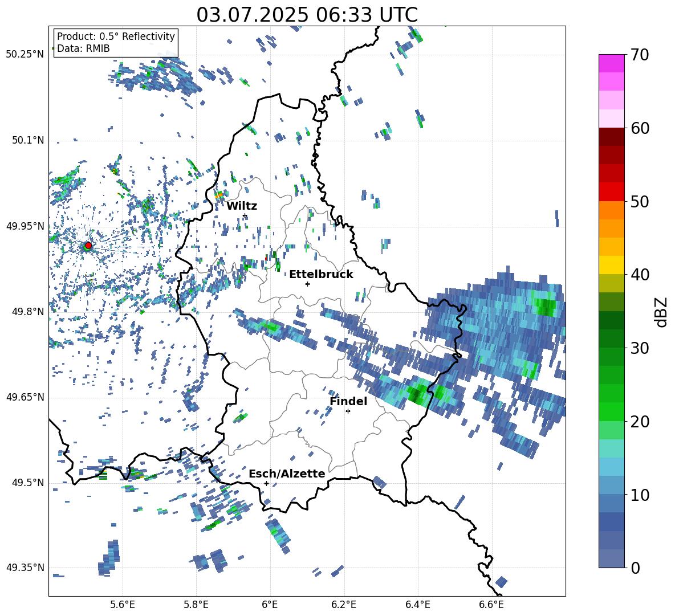This screenshot has width=675, height=616.
Task: Click the 50.1°N latitude label
Action: point(28,140)
